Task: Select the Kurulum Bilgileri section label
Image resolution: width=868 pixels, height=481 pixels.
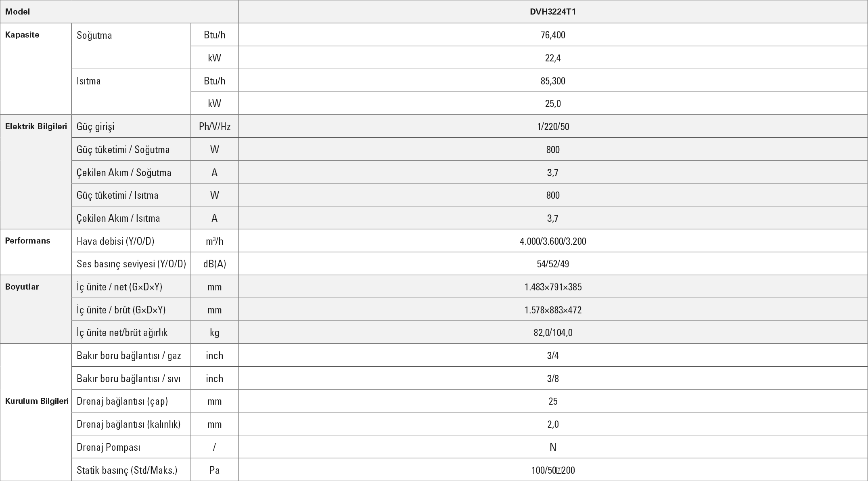Action: tap(37, 401)
